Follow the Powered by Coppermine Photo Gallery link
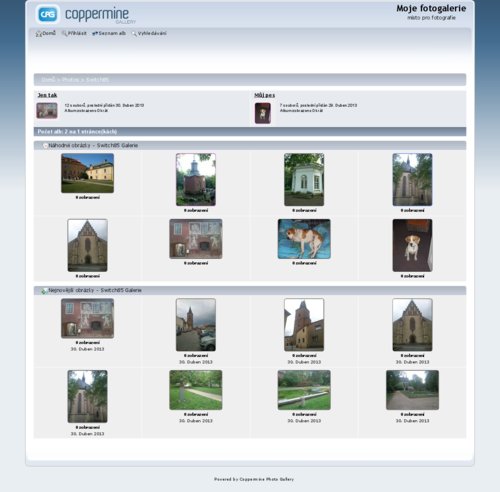Viewport: 500px width, 492px height. pos(254,479)
